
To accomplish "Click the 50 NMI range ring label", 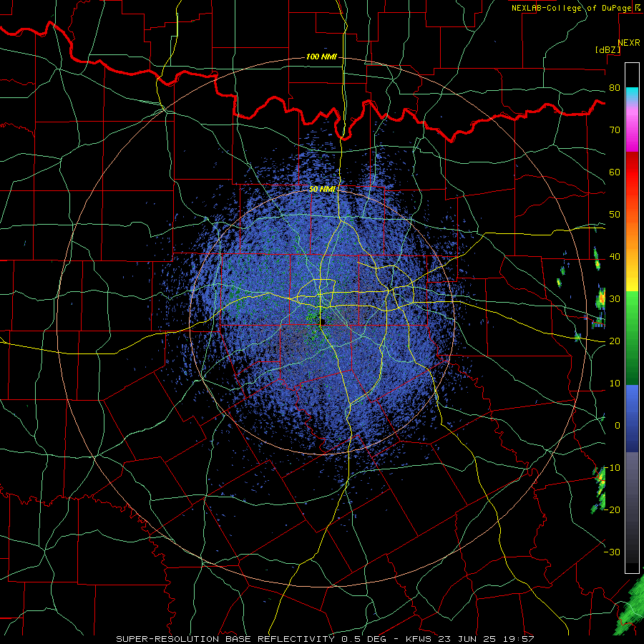I will click(x=322, y=190).
